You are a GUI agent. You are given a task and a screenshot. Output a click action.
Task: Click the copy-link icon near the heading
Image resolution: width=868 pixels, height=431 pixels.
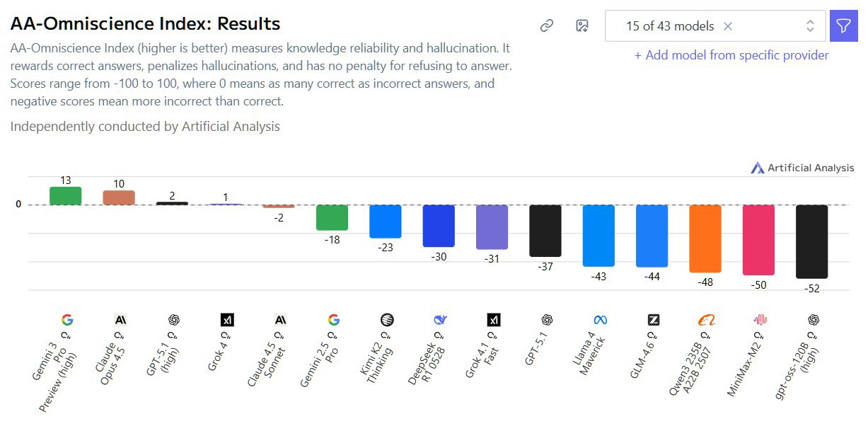click(545, 25)
